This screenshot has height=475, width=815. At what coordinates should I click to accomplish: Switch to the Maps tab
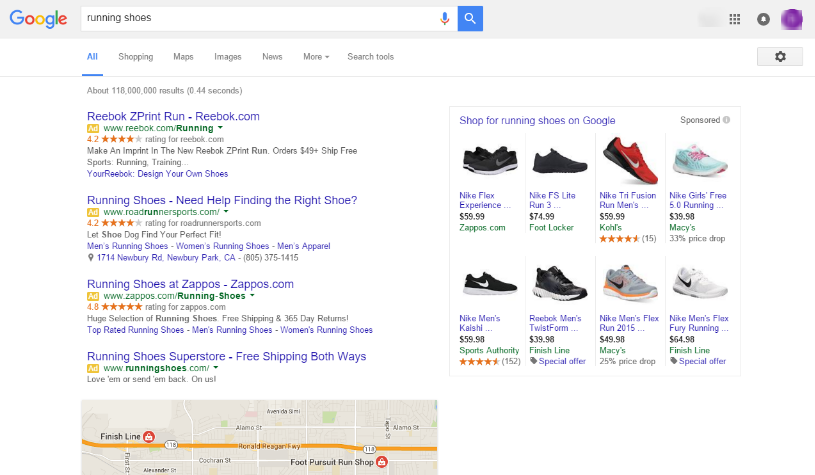(183, 57)
